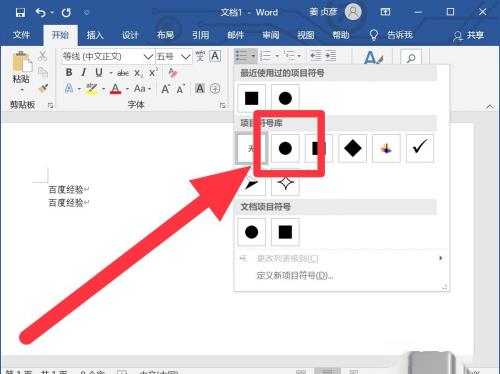Screen dimensions: 500x374
Task: Click the Clear Formatting eraser icon
Action: click(x=173, y=72)
